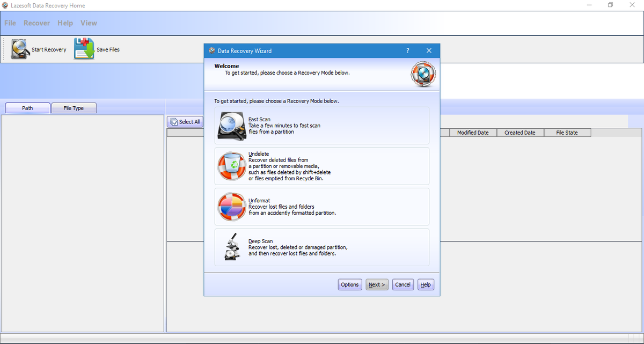The image size is (644, 344).
Task: Sort by Created Date column header
Action: coord(520,133)
